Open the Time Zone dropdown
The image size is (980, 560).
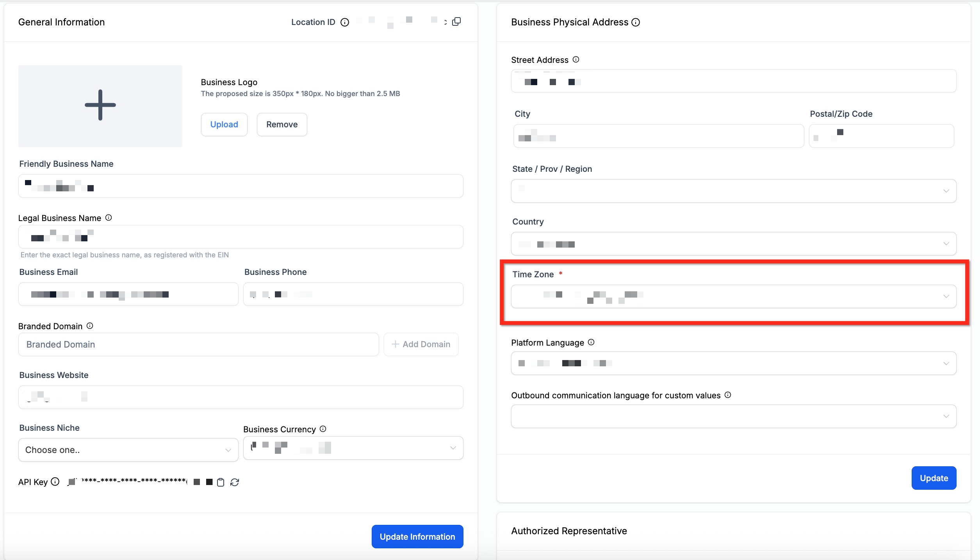pyautogui.click(x=733, y=296)
